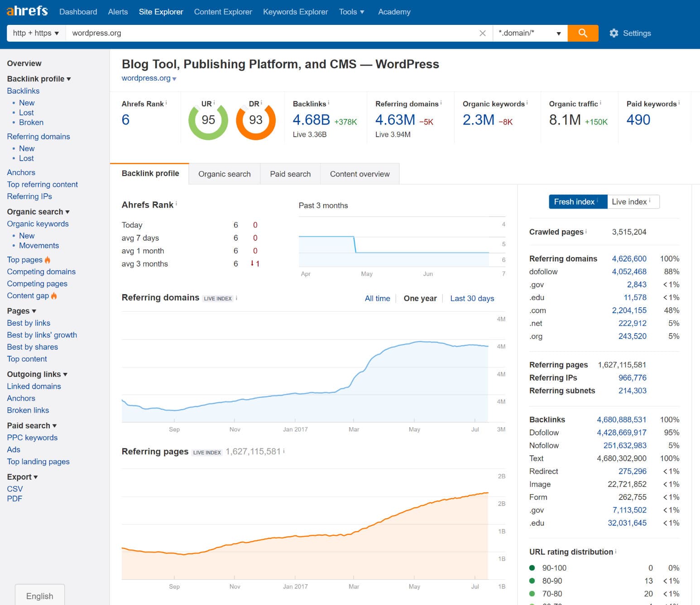The width and height of the screenshot is (700, 605).
Task: Click info icon beside URL rating distribution
Action: tap(616, 551)
